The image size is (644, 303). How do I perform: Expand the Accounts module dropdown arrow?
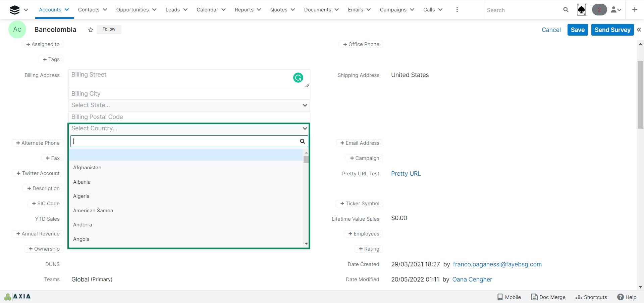pyautogui.click(x=67, y=10)
